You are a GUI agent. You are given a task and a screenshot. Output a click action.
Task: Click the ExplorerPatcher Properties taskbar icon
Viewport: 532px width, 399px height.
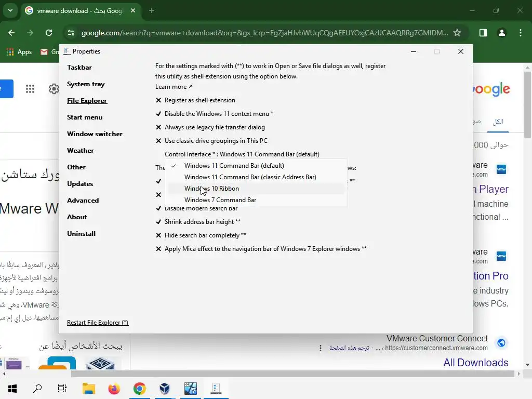pyautogui.click(x=216, y=389)
